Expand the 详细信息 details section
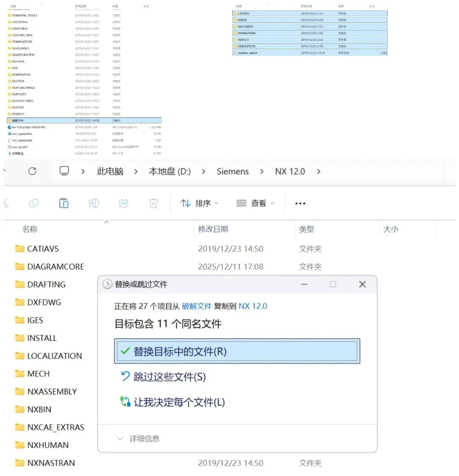 [x=138, y=439]
